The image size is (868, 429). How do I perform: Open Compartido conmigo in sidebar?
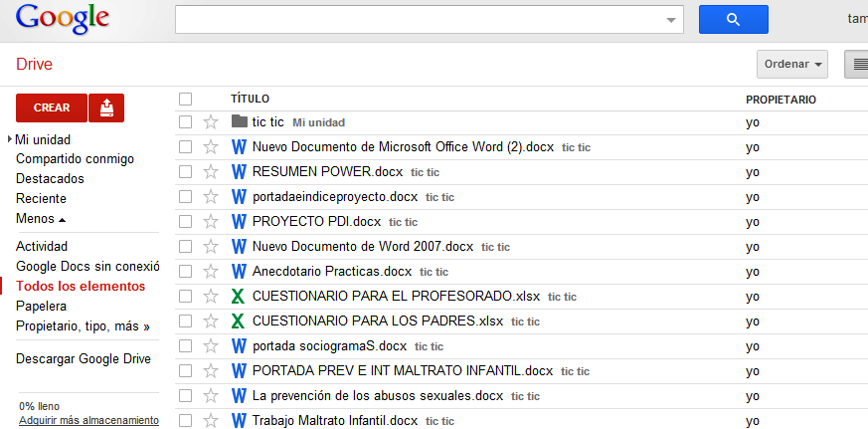[x=75, y=159]
